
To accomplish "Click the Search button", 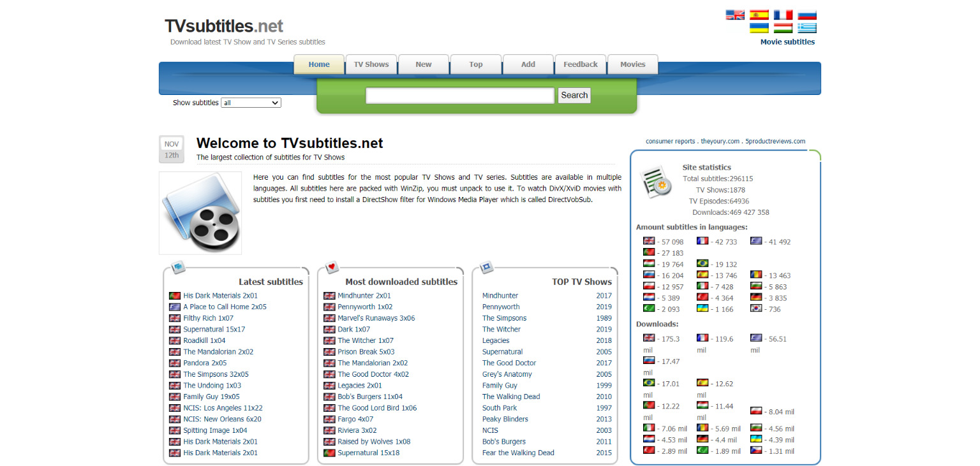I will (x=574, y=96).
